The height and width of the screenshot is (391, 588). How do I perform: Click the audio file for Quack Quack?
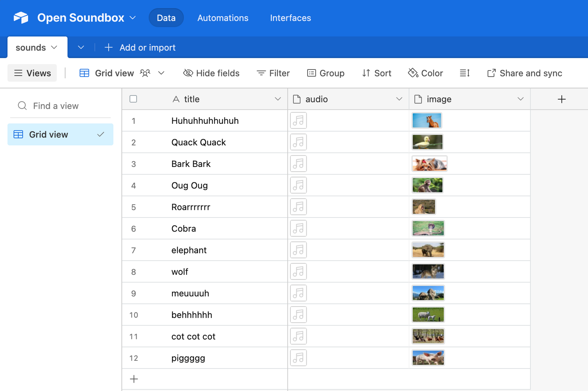[298, 142]
